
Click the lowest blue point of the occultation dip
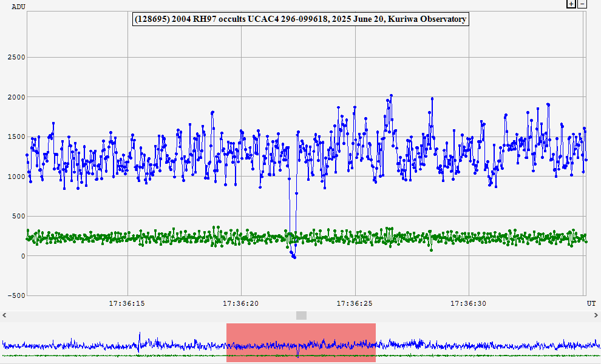[x=294, y=257]
